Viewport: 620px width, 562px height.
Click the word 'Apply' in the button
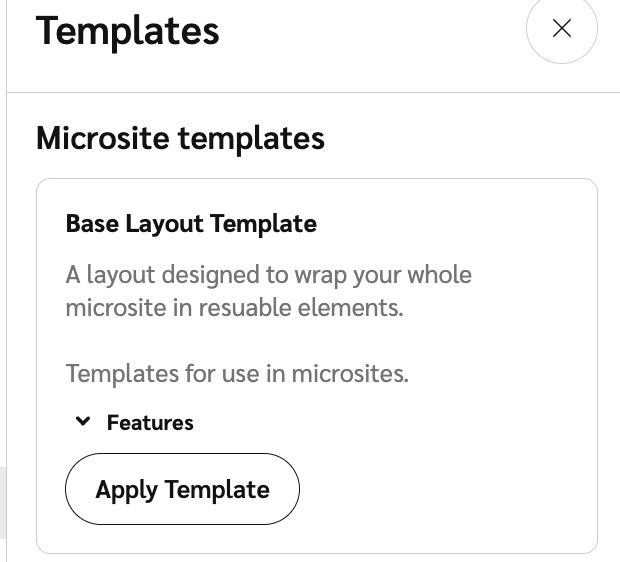(x=126, y=489)
